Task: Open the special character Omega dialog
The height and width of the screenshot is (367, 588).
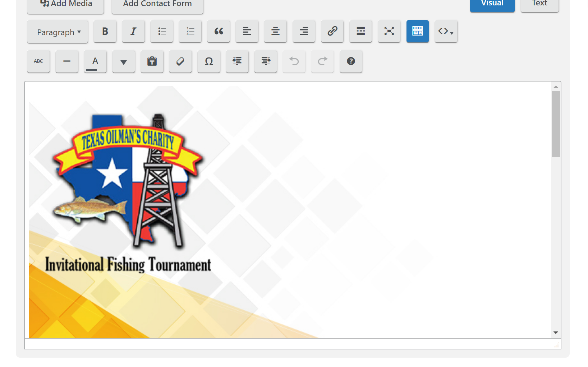Action: click(x=209, y=61)
